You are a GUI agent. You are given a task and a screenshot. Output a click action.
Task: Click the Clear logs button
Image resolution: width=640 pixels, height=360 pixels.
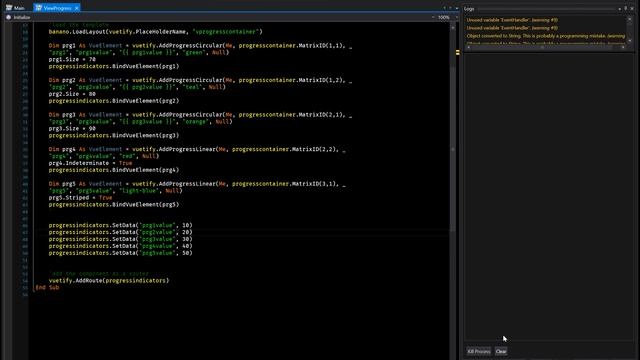(x=501, y=351)
